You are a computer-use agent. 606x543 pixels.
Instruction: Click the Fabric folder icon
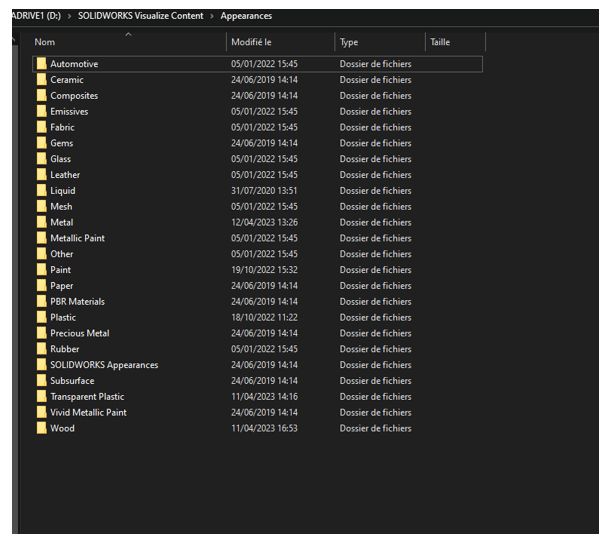(42, 127)
